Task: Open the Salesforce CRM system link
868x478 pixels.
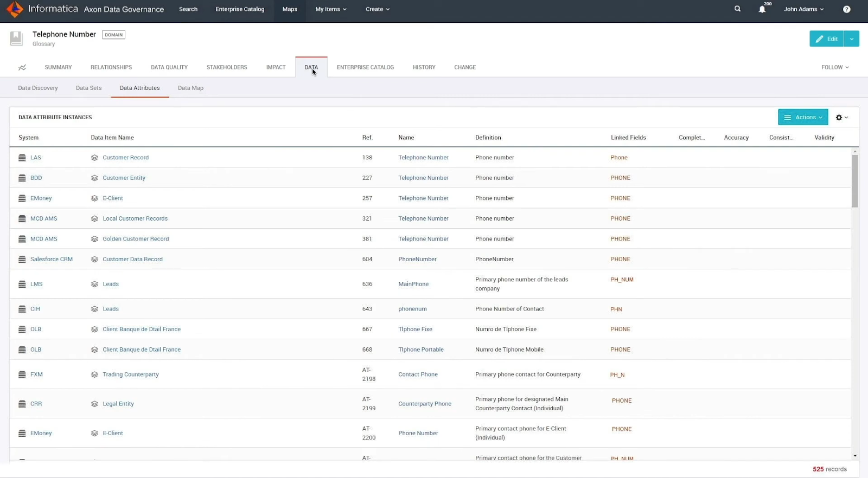Action: coord(52,259)
